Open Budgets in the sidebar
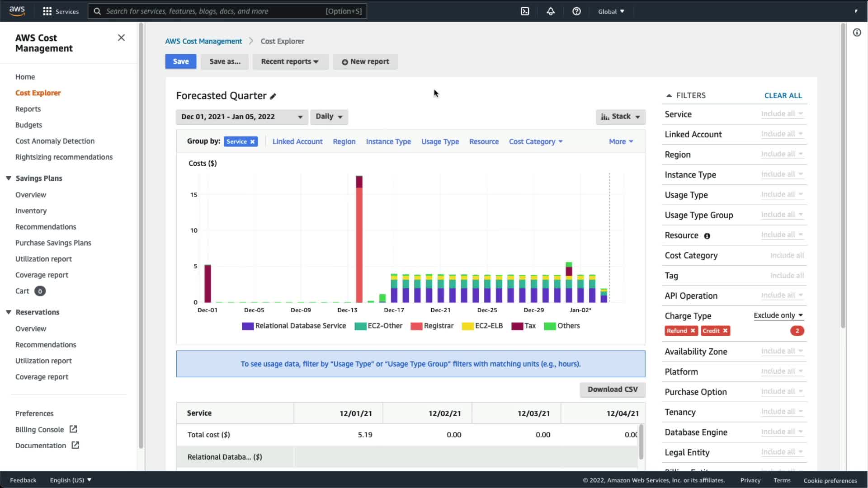 28,125
